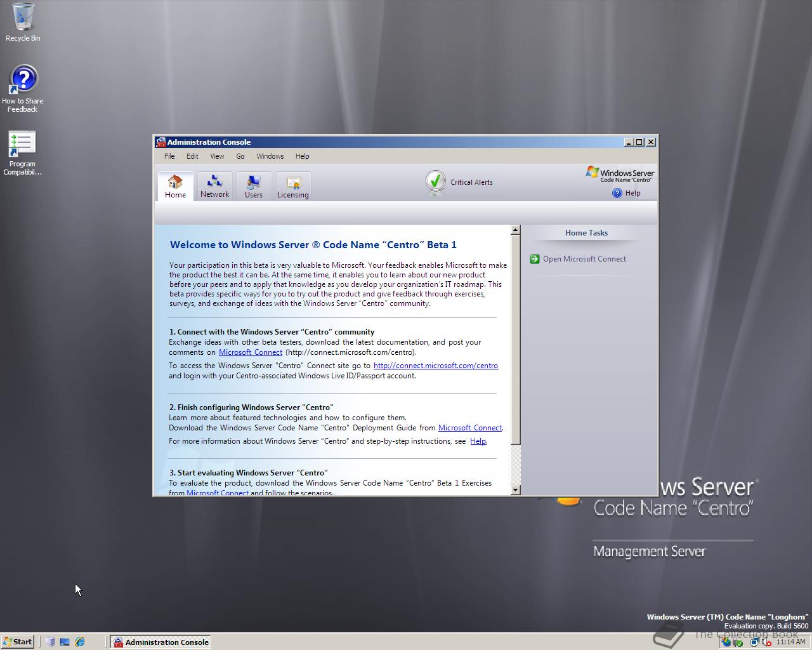Open the Licensing tab
The height and width of the screenshot is (650, 812).
[x=292, y=187]
